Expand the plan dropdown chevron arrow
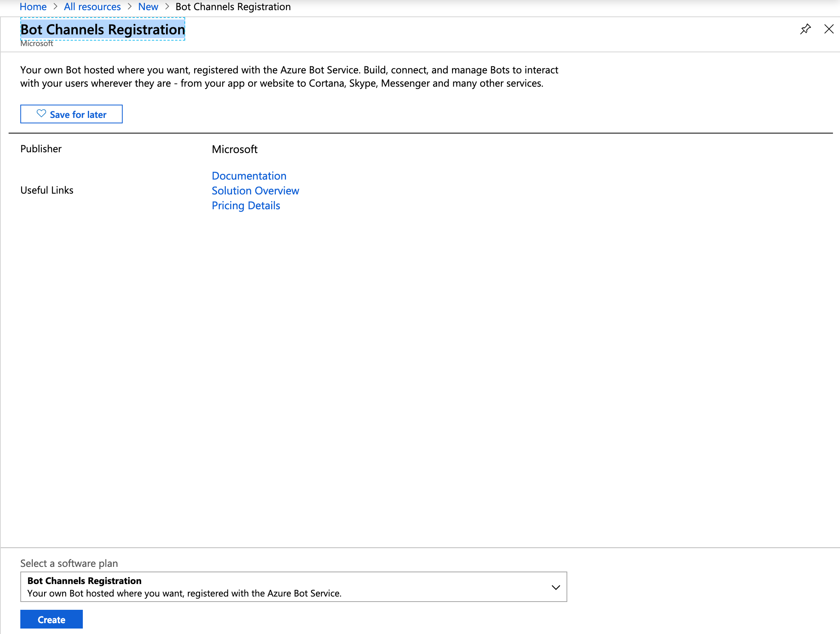840x634 pixels. 556,587
